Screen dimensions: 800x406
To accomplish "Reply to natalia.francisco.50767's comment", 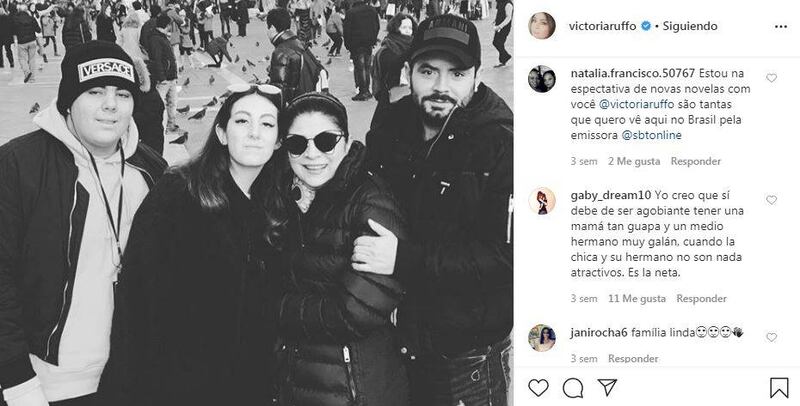I will tap(695, 161).
